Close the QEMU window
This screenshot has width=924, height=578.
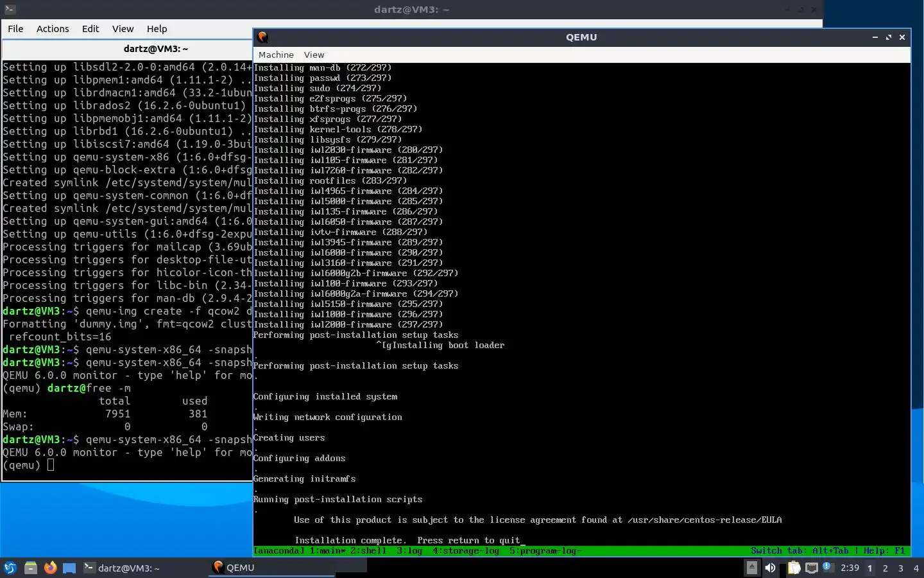click(902, 37)
